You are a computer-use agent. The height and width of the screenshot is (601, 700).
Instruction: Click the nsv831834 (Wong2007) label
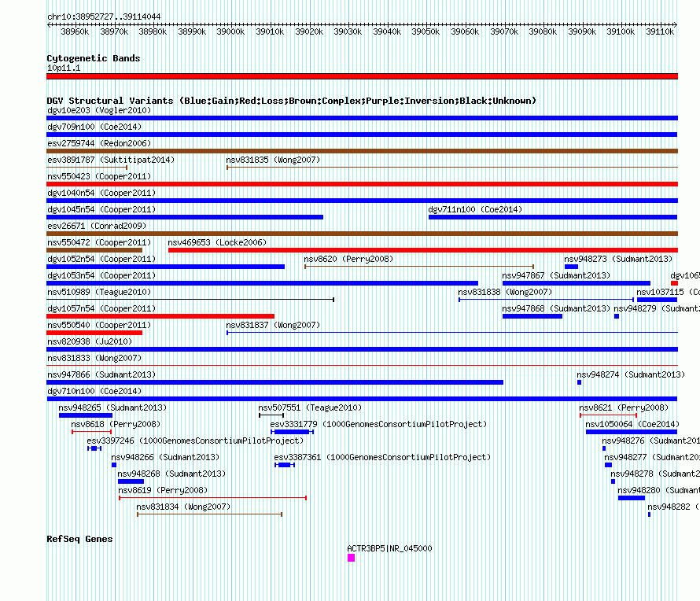point(183,507)
